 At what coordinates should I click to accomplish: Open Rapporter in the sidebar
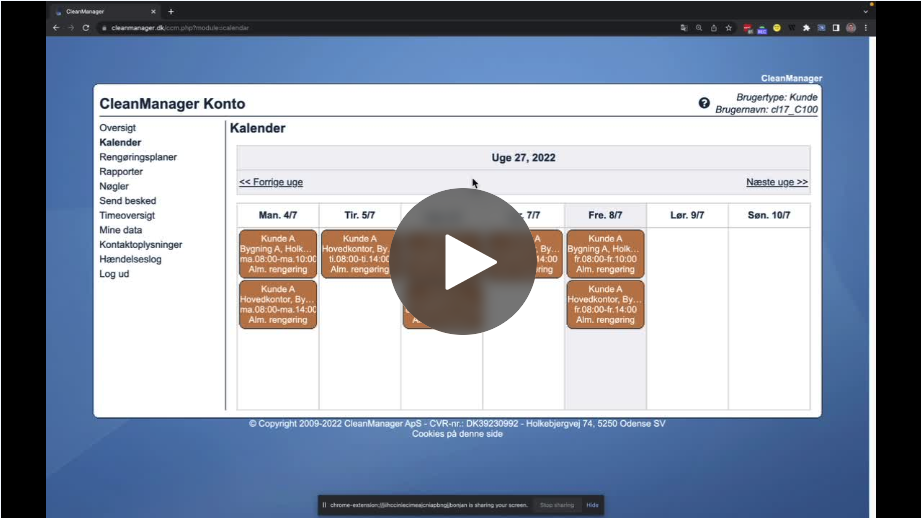(121, 171)
